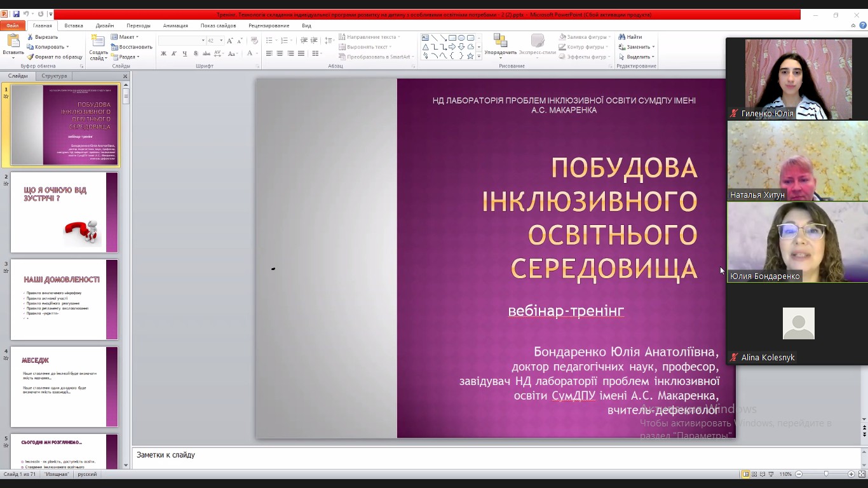Open the Вставка ribbon tab
The width and height of the screenshot is (868, 488).
tap(74, 25)
